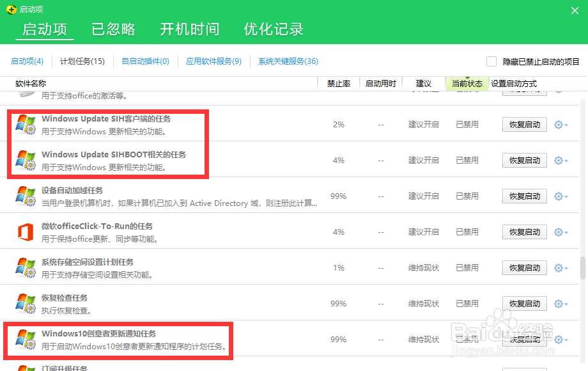Open gear menu for Windows10创意者更新通知任务
This screenshot has width=588, height=371.
coord(561,340)
